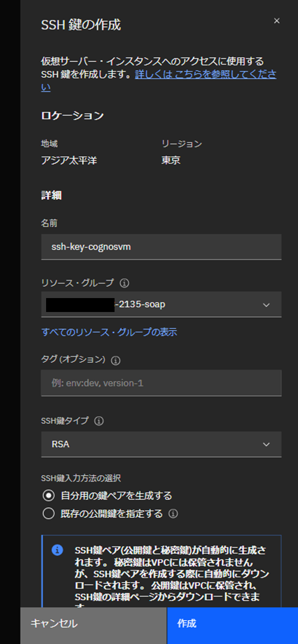Expand the chevron on the resource group selector
The height and width of the screenshot is (644, 298).
[266, 305]
